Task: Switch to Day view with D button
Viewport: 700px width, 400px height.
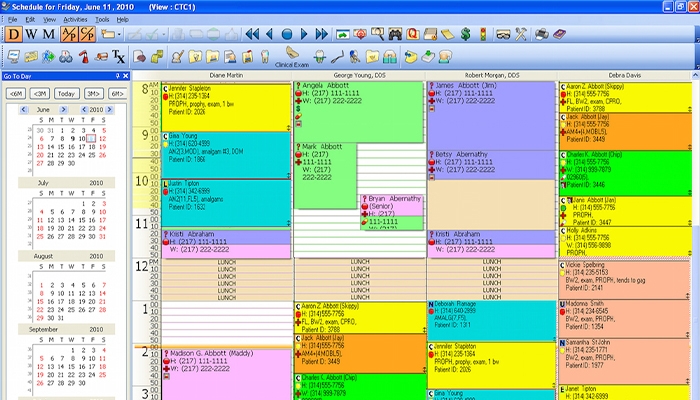Action: coord(14,34)
